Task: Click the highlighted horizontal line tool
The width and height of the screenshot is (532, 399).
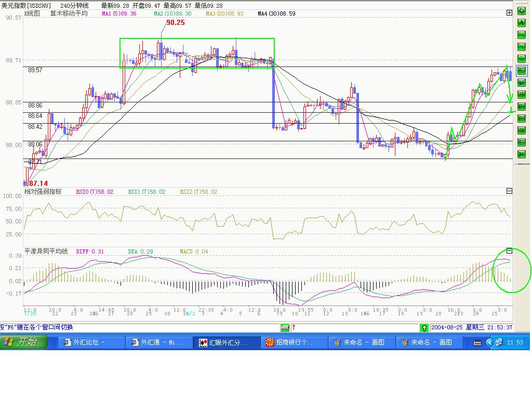Action: click(522, 71)
